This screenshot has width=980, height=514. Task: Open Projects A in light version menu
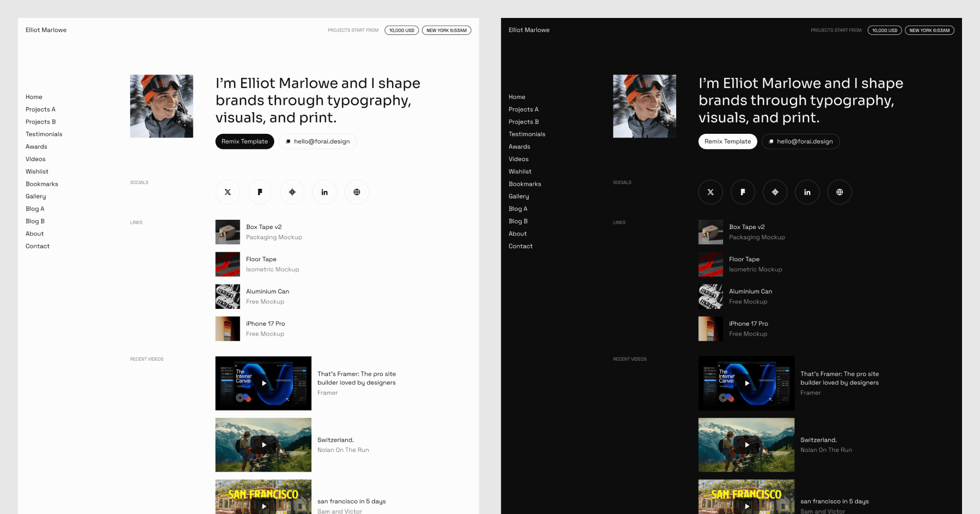(40, 109)
